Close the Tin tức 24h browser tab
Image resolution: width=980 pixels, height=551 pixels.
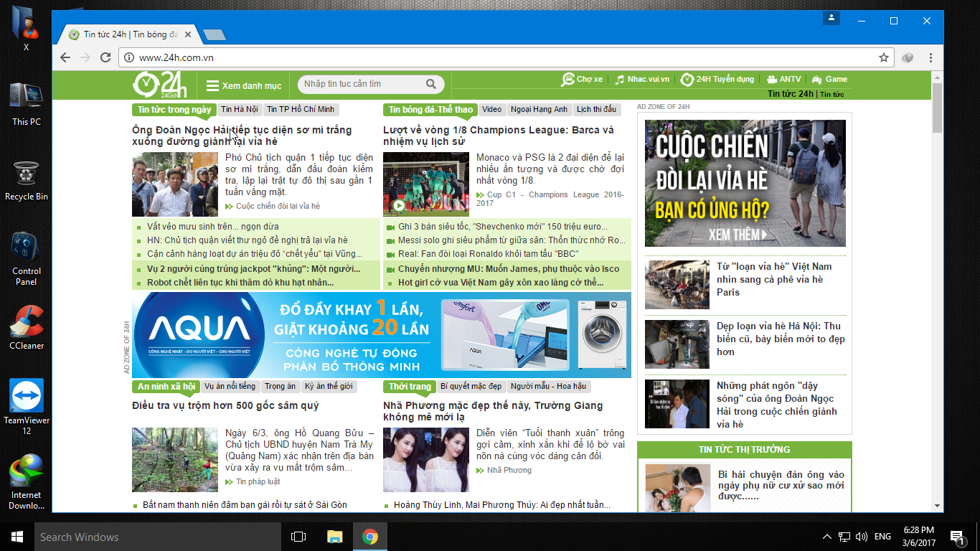[189, 34]
